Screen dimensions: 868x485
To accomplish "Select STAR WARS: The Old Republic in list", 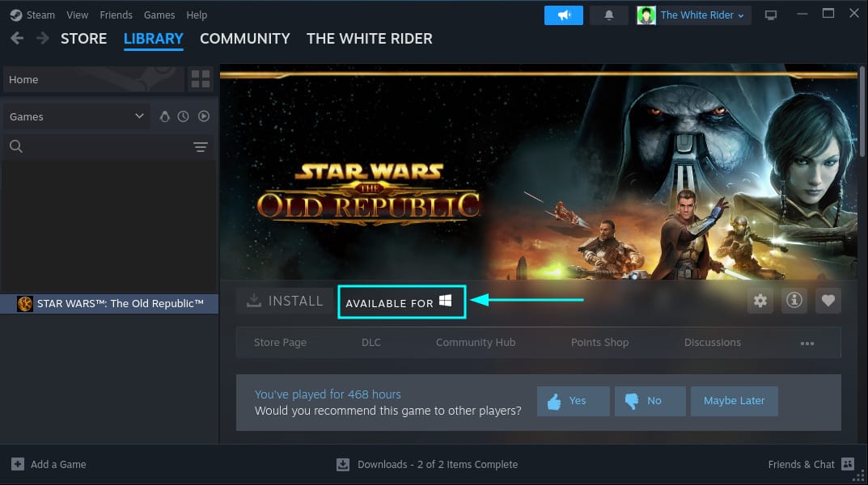I will point(109,304).
